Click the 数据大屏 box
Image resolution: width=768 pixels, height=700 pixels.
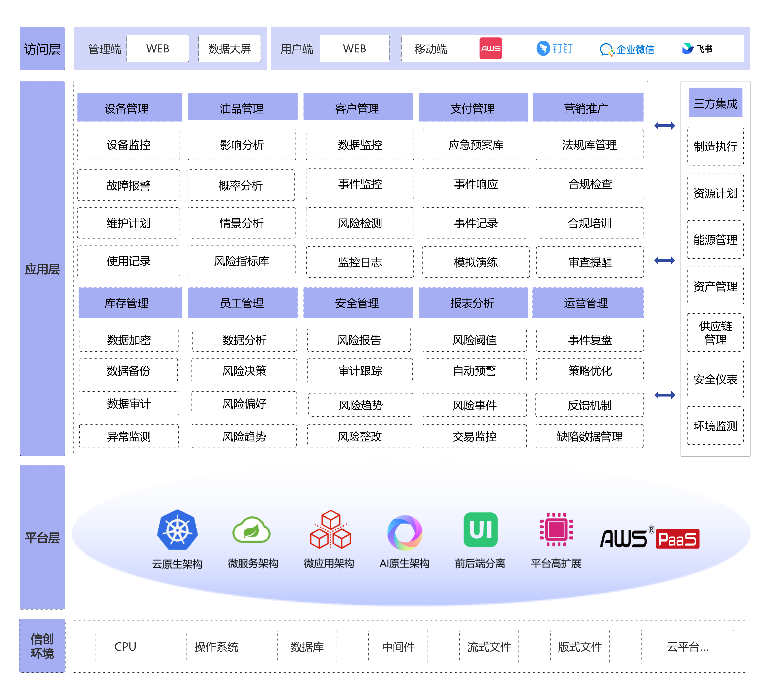230,48
